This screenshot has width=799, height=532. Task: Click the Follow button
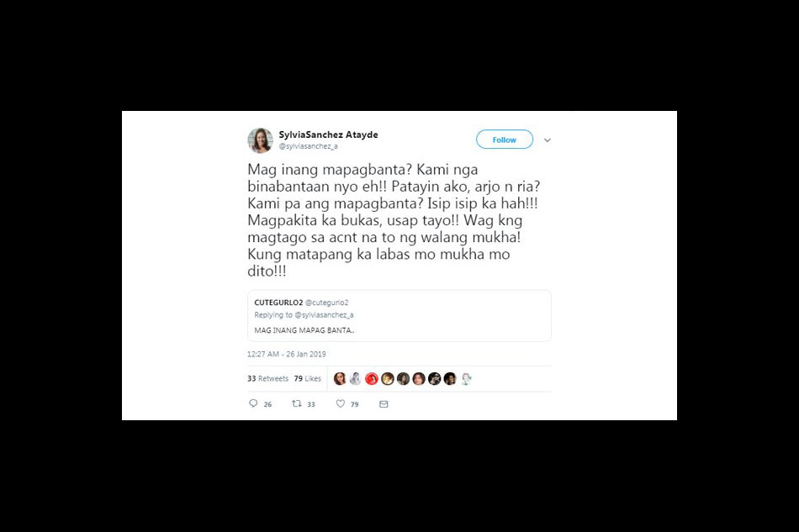tap(505, 140)
